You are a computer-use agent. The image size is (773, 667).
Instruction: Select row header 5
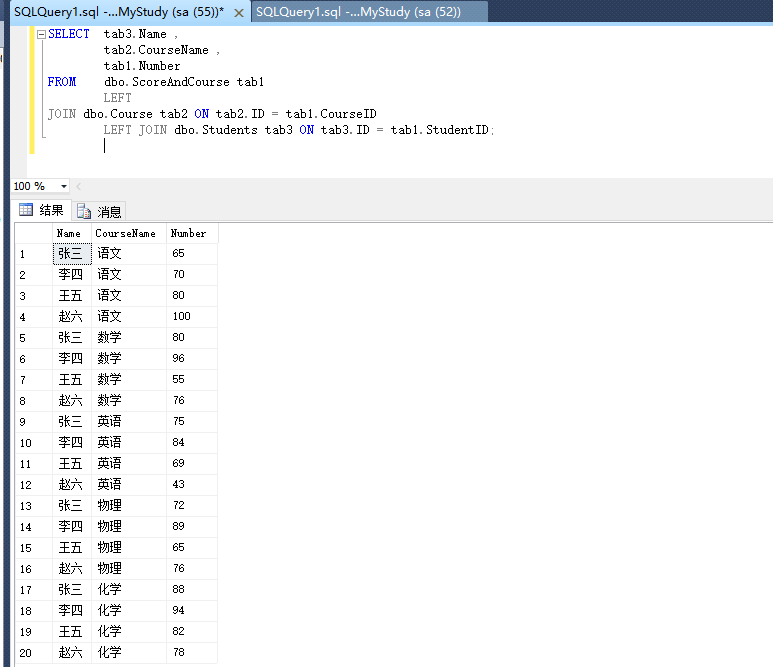pyautogui.click(x=34, y=338)
